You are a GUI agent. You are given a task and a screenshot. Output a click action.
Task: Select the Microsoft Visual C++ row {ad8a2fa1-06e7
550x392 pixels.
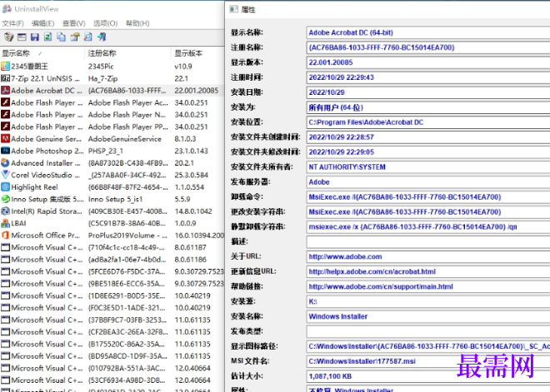pos(112,259)
